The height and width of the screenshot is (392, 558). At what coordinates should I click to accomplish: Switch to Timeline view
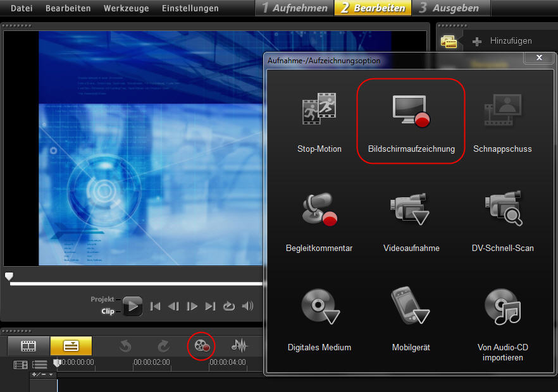[71, 346]
